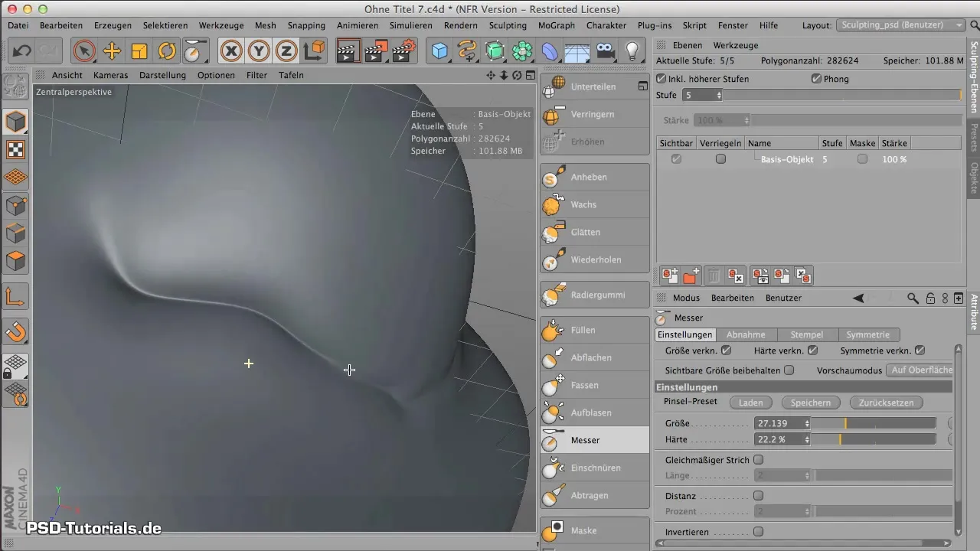Click the Größe slider
The image size is (980, 551).
(874, 423)
